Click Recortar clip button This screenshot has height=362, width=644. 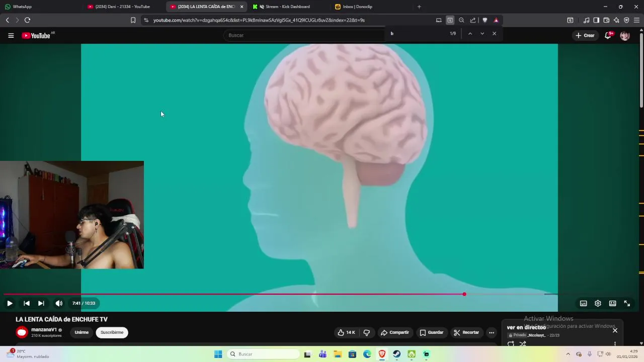(466, 332)
